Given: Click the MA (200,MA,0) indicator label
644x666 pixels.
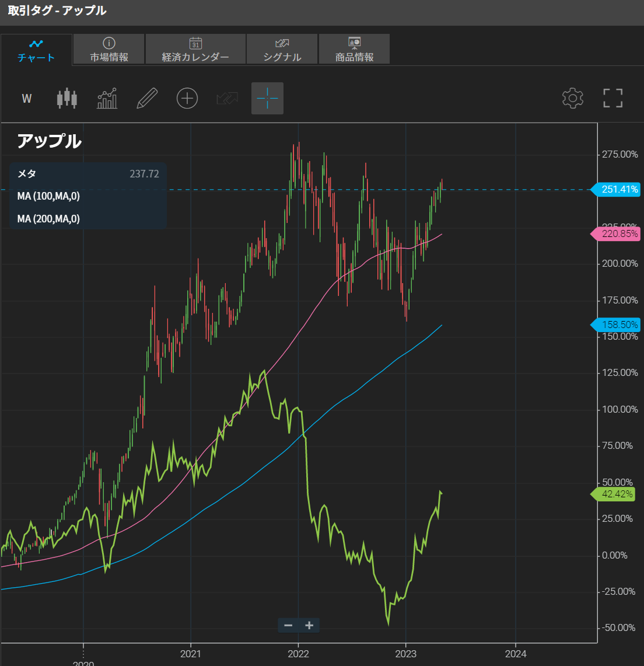Looking at the screenshot, I should point(48,219).
